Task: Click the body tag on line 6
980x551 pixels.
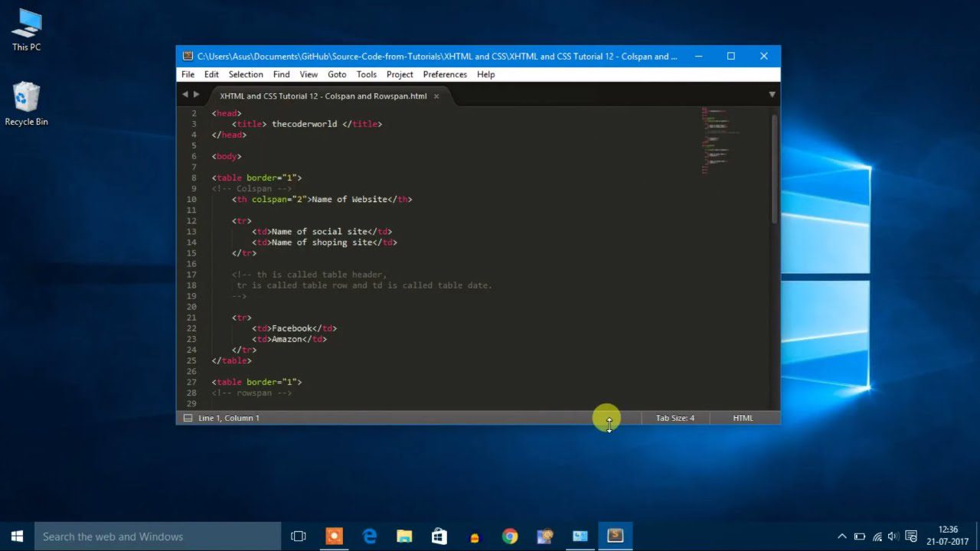Action: (227, 156)
